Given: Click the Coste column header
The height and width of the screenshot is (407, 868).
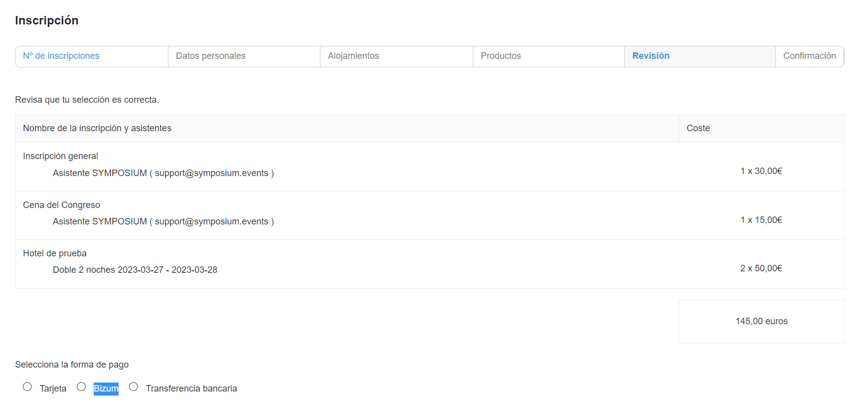Looking at the screenshot, I should tap(698, 128).
